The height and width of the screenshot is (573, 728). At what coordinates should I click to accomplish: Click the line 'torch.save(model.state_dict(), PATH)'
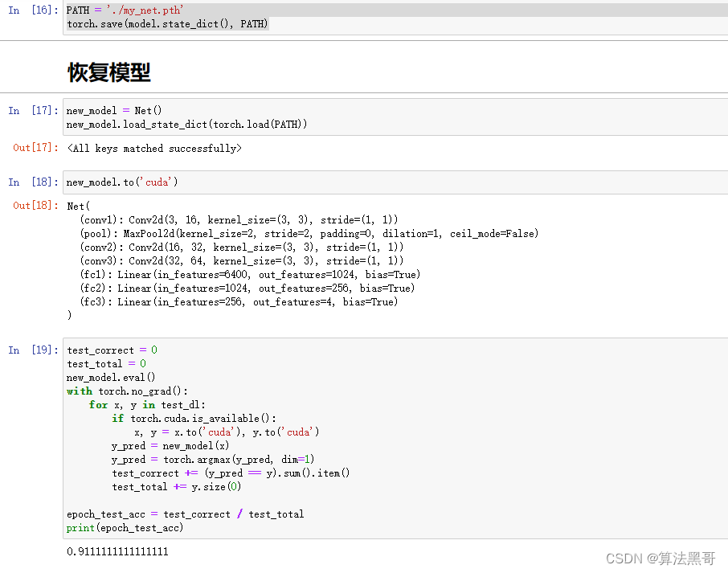168,23
